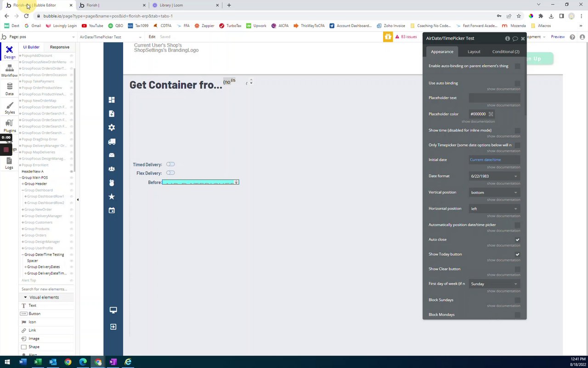Switch to the Layout tab

click(x=474, y=52)
